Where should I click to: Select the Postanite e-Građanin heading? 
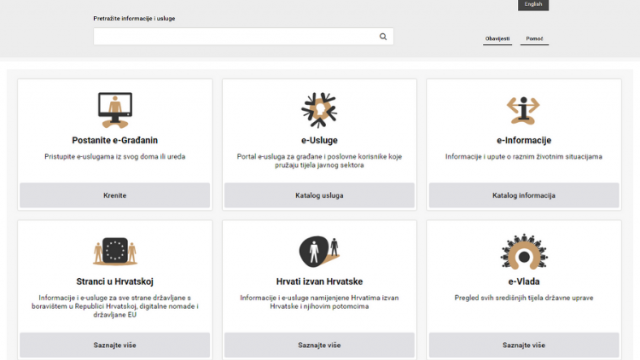pos(115,140)
